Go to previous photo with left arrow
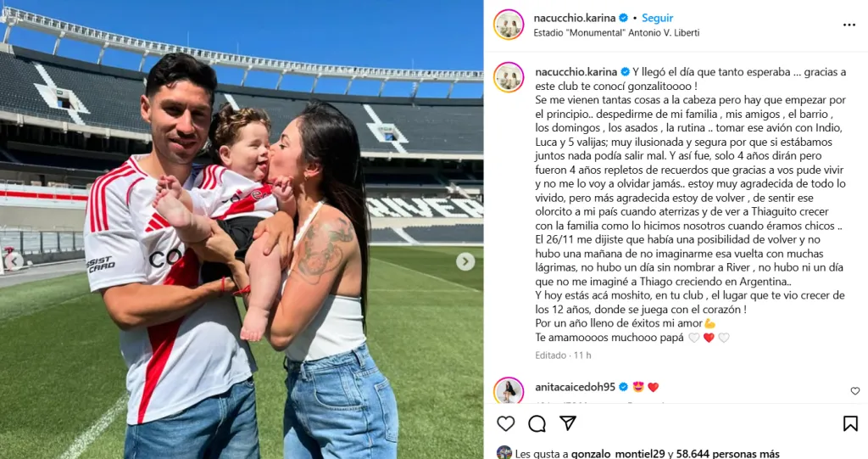The height and width of the screenshot is (459, 868). click(x=14, y=261)
